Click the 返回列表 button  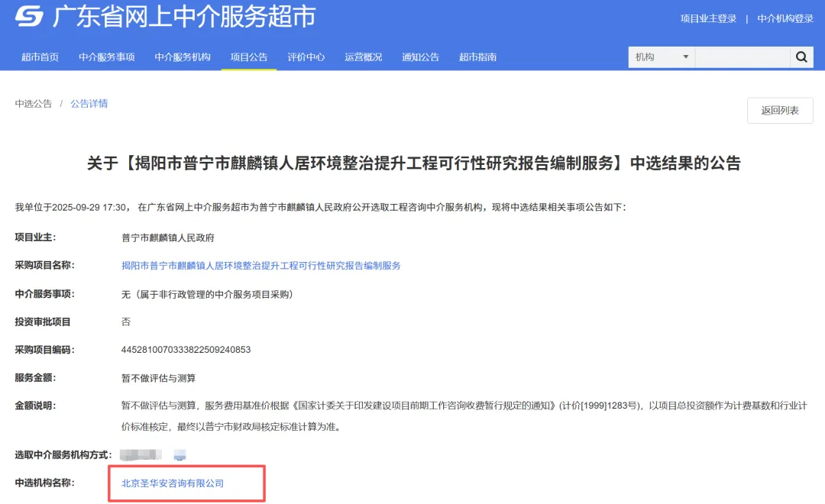pyautogui.click(x=779, y=110)
